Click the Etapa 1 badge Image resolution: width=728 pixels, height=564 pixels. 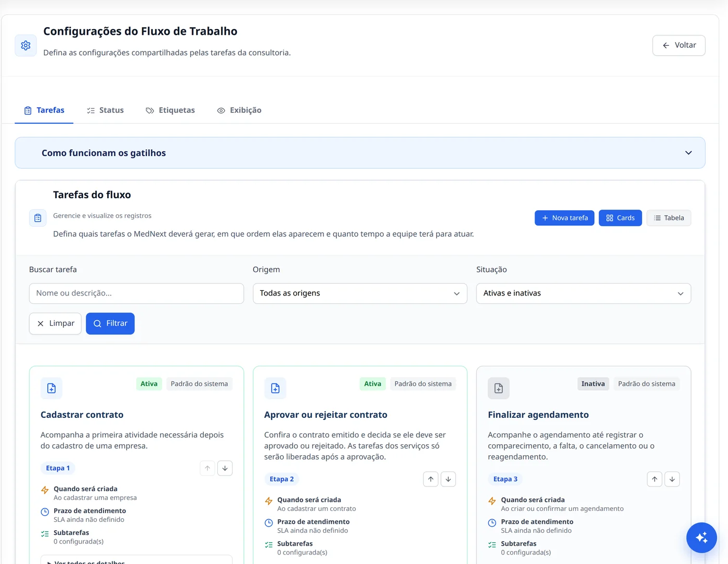click(x=58, y=468)
